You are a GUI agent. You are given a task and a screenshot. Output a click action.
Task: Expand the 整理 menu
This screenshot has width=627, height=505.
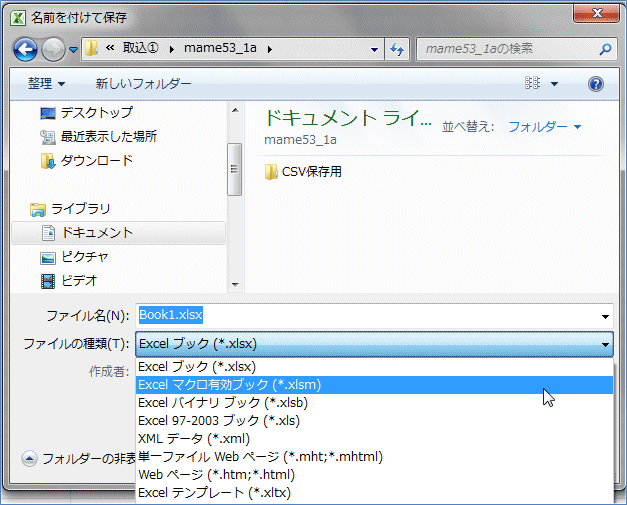pos(46,84)
